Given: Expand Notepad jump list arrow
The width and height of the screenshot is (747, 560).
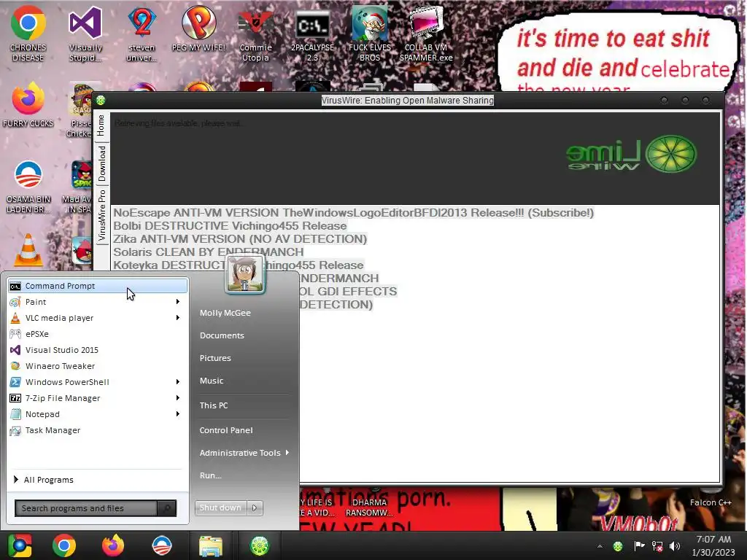Looking at the screenshot, I should (178, 414).
